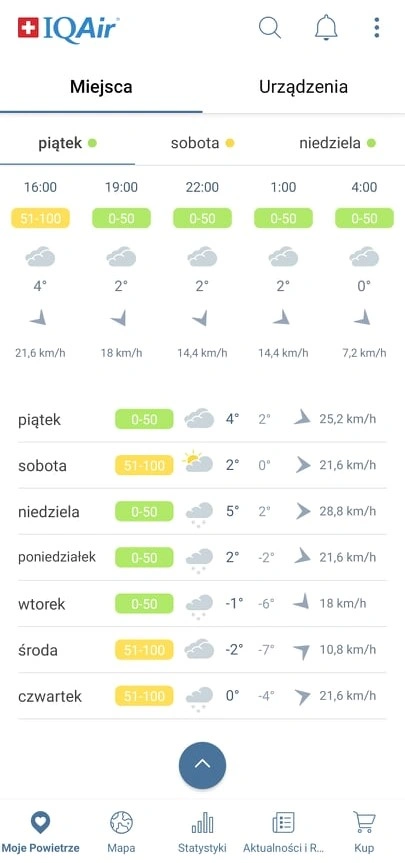Tap the 4:00 hourly forecast column
This screenshot has height=863, width=405.
(x=364, y=270)
